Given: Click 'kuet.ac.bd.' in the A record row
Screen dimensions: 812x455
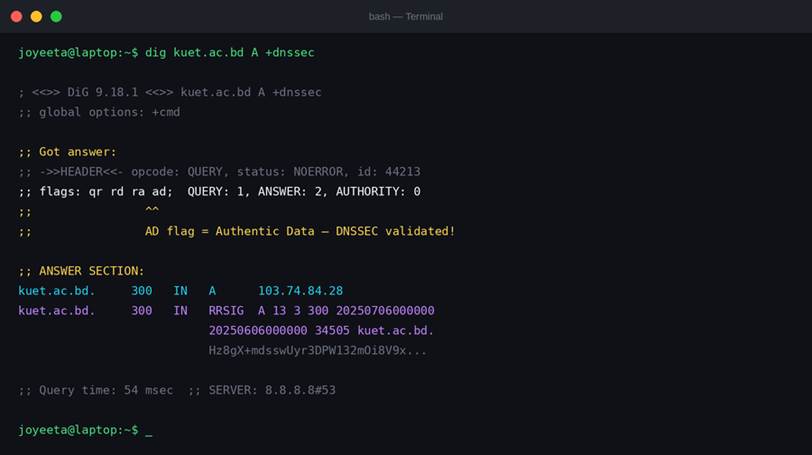Looking at the screenshot, I should pyautogui.click(x=57, y=291).
